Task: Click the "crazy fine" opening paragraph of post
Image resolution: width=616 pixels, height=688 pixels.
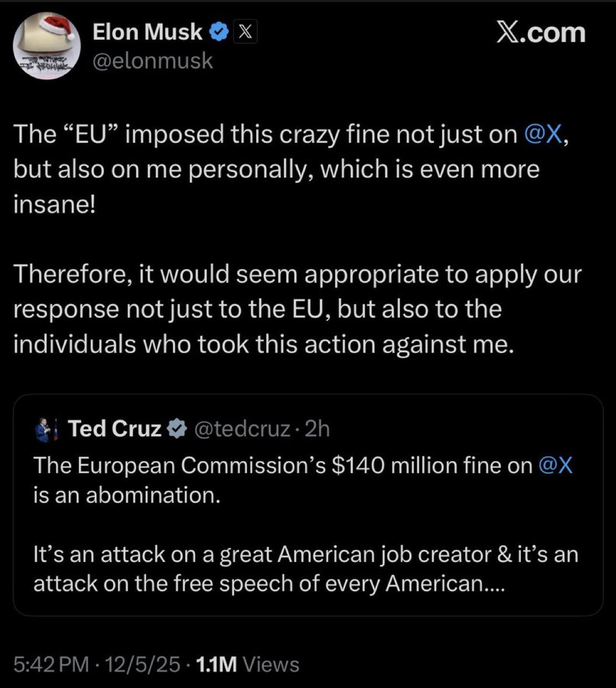Action: click(280, 169)
